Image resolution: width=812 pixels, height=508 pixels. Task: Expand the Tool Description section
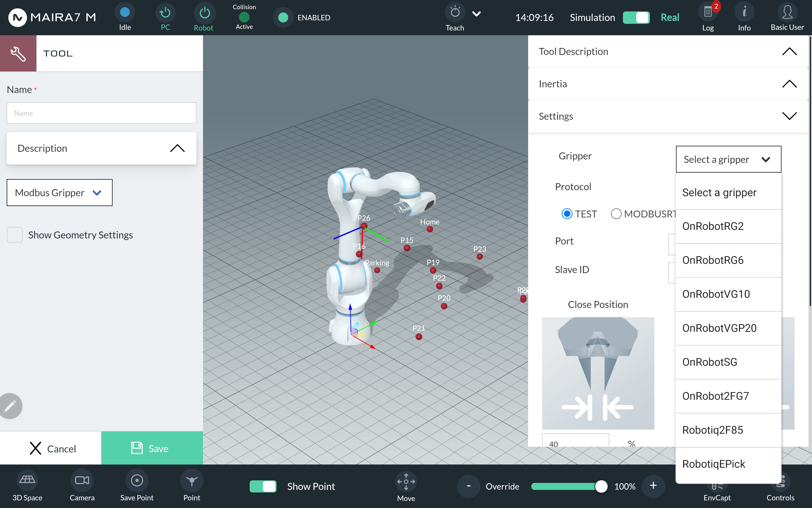[x=668, y=51]
